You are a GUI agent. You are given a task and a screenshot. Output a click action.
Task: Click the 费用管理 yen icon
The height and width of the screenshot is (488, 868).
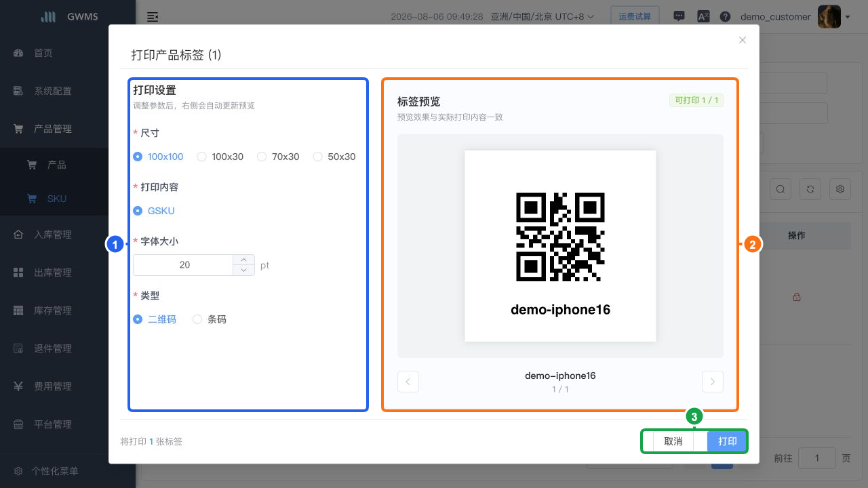[19, 386]
